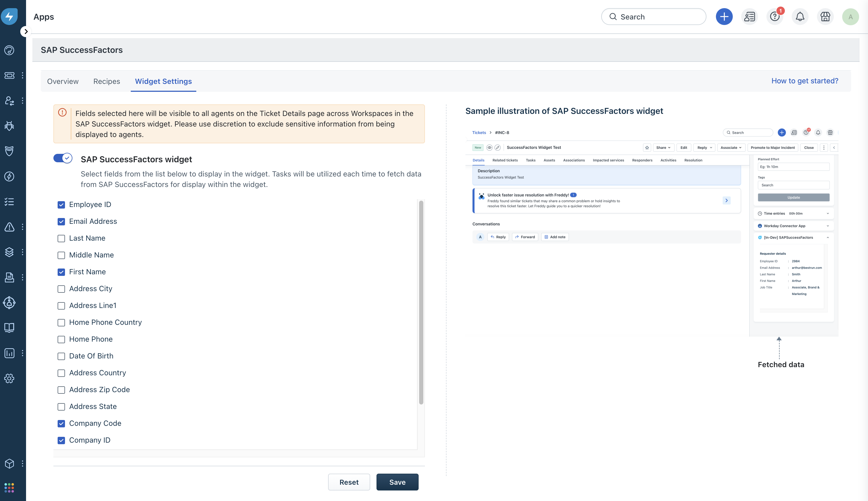Open the marketplace store icon

click(825, 17)
